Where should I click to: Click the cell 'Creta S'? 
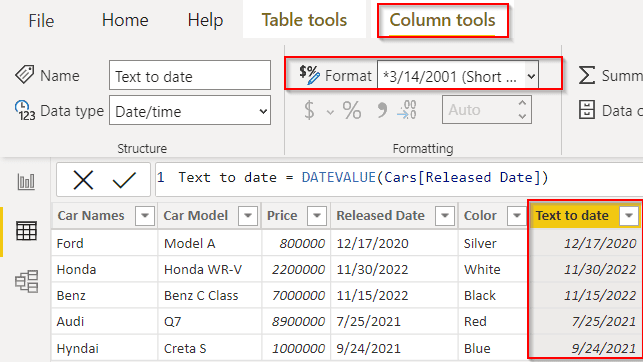coord(210,348)
